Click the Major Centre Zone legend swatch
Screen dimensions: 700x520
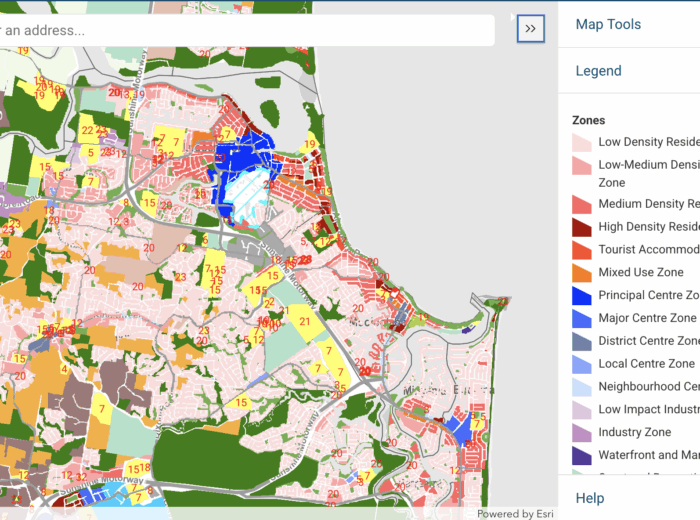(x=582, y=318)
